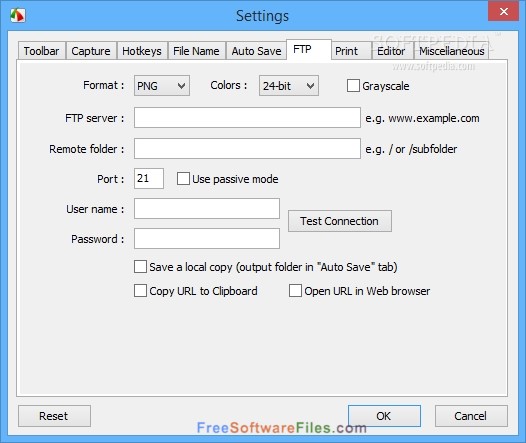The width and height of the screenshot is (526, 443).
Task: Click the Cancel button
Action: [471, 416]
